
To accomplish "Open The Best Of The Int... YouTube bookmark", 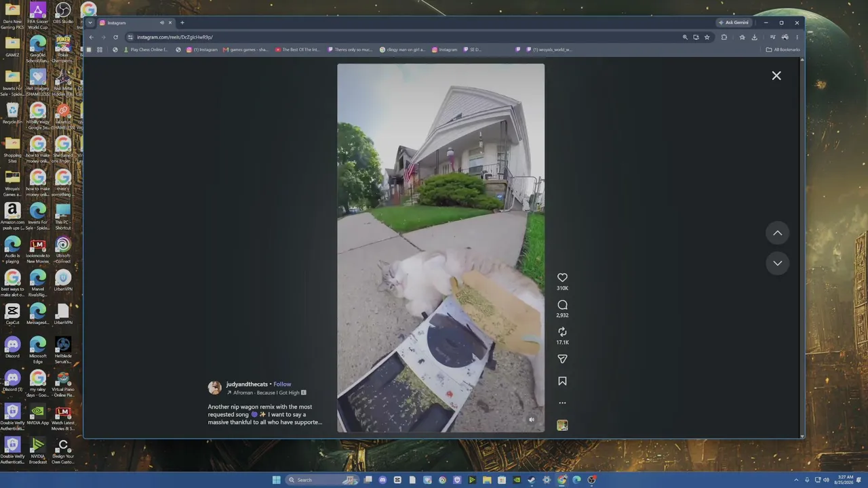I will [x=298, y=49].
